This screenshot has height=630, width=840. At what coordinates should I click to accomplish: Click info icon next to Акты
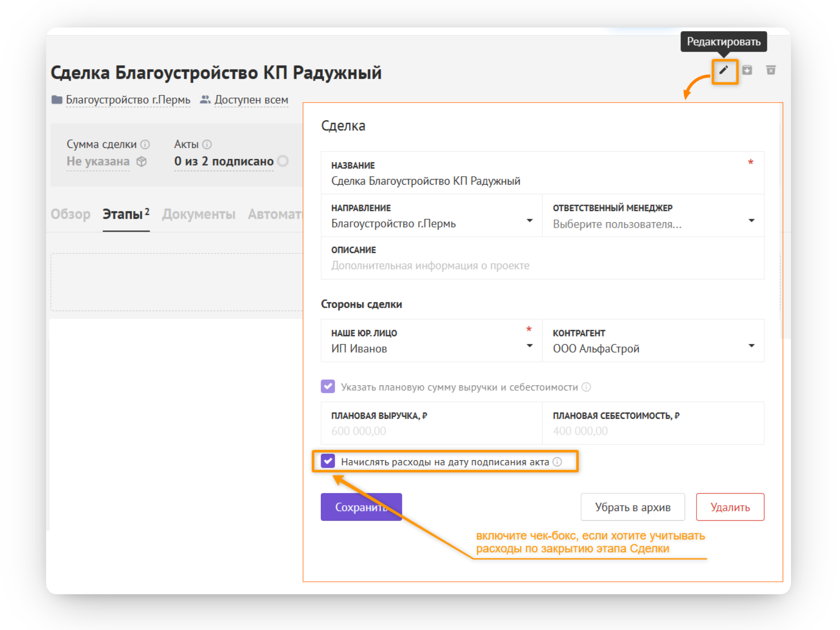(207, 144)
